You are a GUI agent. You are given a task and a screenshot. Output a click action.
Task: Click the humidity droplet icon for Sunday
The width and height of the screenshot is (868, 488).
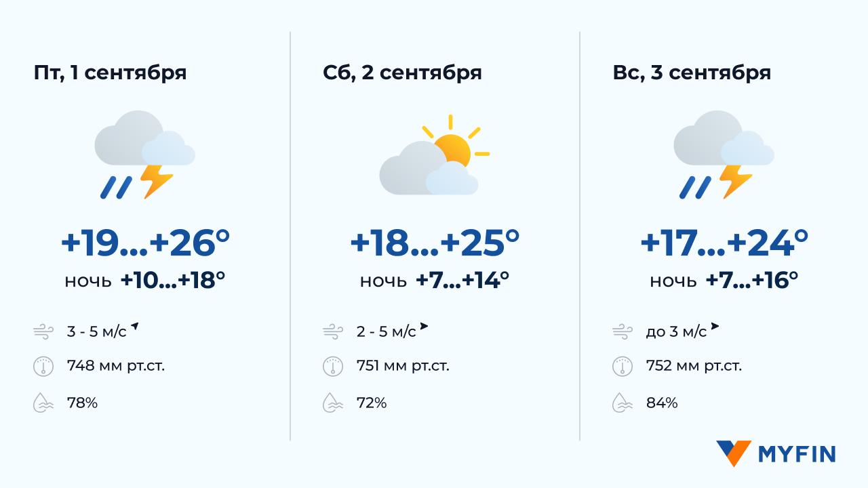click(x=623, y=403)
